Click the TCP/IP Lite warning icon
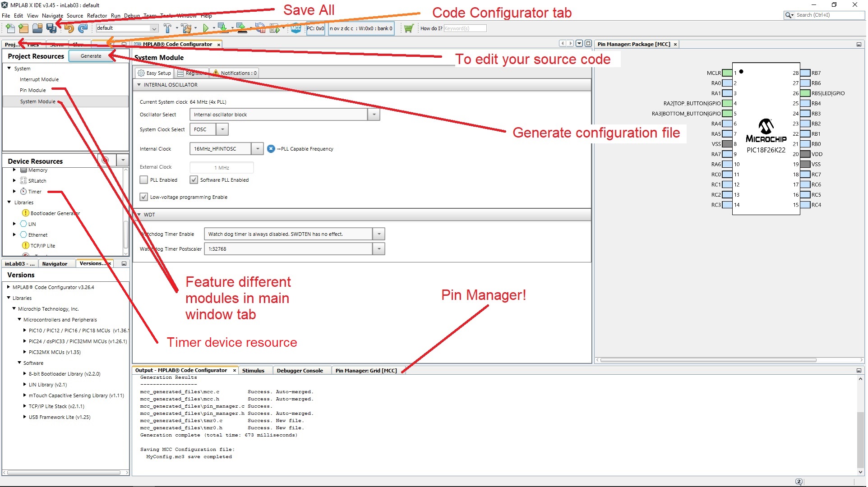This screenshot has height=487, width=868. point(26,246)
